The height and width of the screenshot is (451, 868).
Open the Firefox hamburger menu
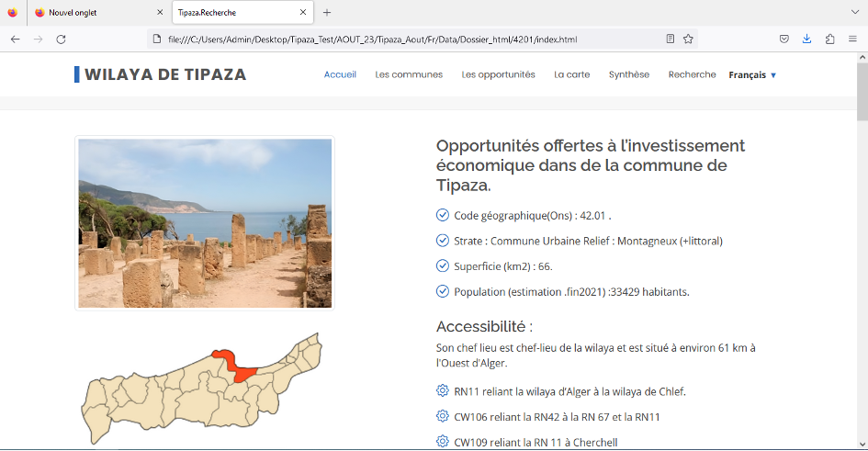point(852,39)
